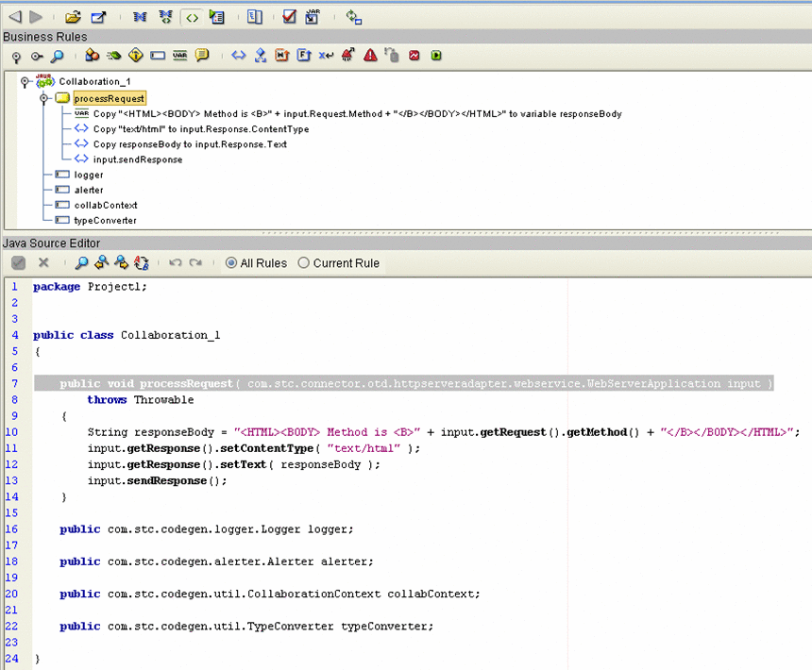
Task: Click the yellow diamond constructor icon
Action: click(136, 55)
